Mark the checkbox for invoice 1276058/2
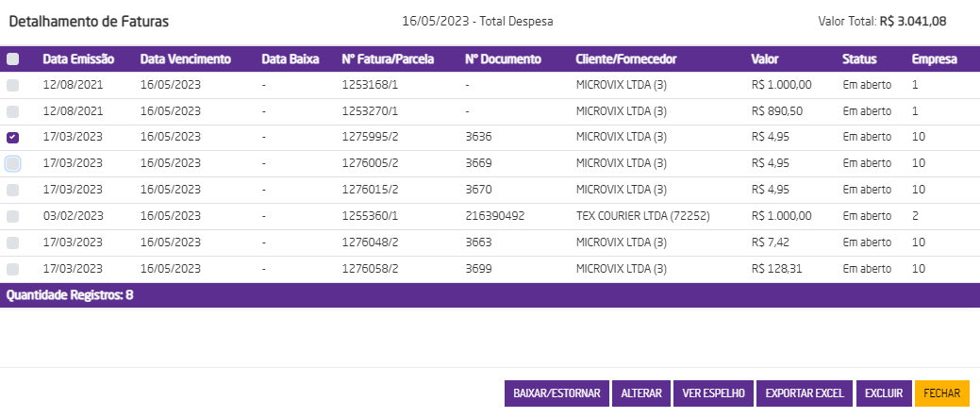This screenshot has height=418, width=980. (12, 269)
